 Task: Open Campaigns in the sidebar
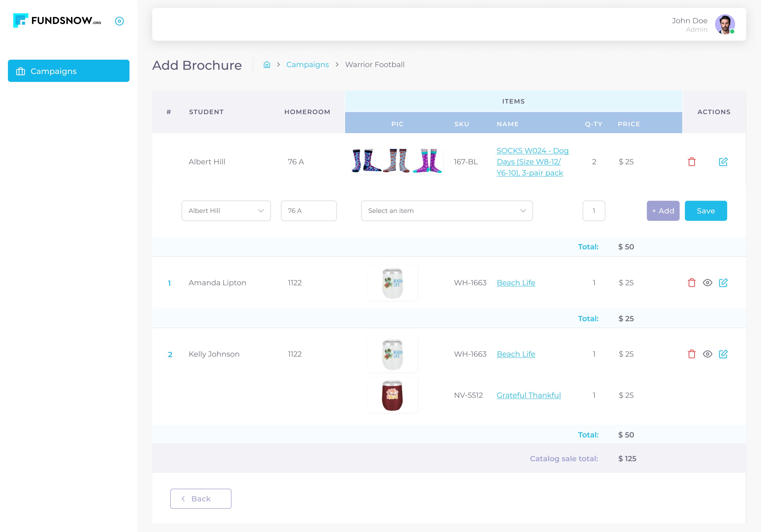coord(69,71)
